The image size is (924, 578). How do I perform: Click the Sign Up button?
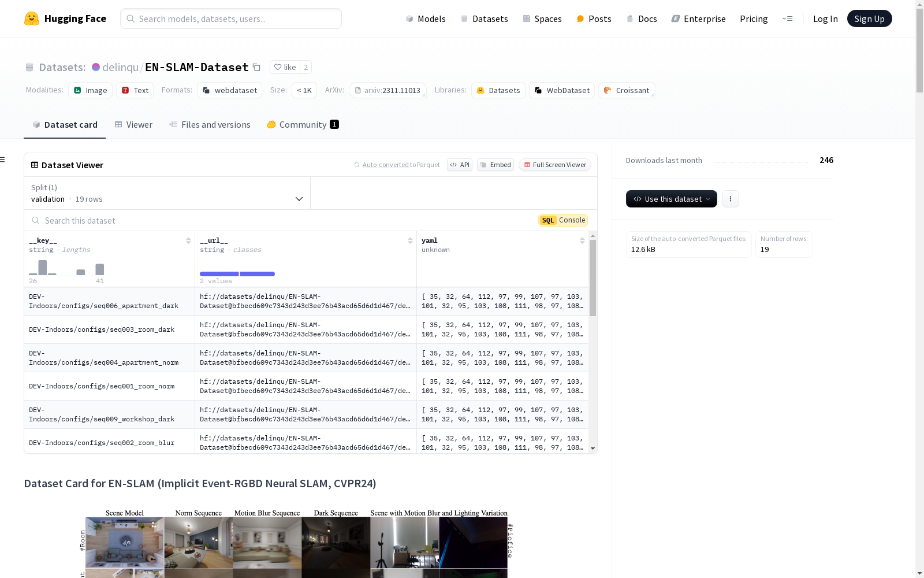[869, 18]
